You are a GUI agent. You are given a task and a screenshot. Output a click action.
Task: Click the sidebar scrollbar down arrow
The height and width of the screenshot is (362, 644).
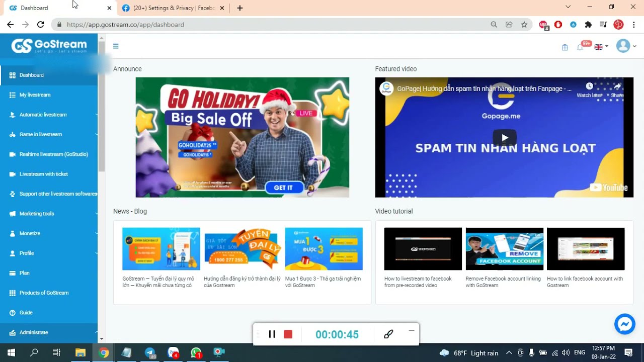pos(102,339)
